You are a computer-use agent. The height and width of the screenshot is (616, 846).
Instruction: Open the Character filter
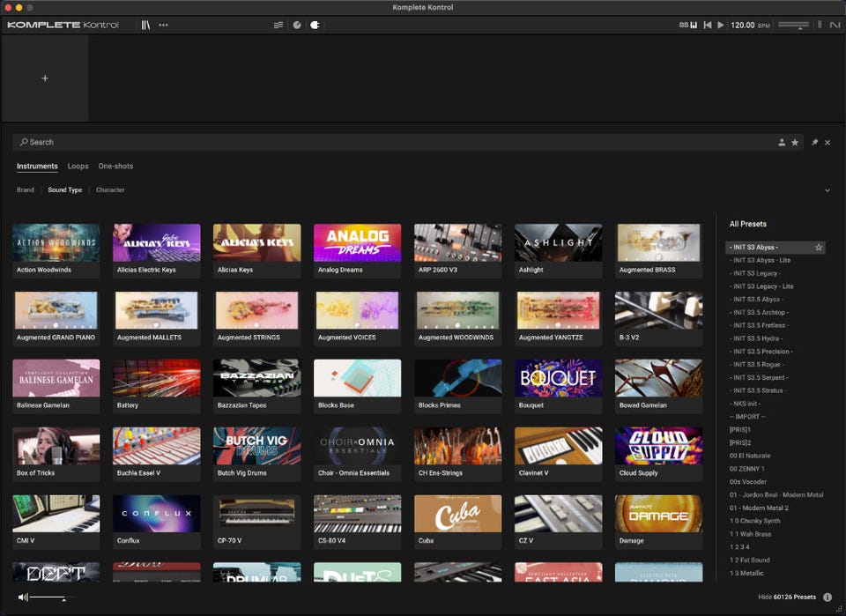pos(110,190)
